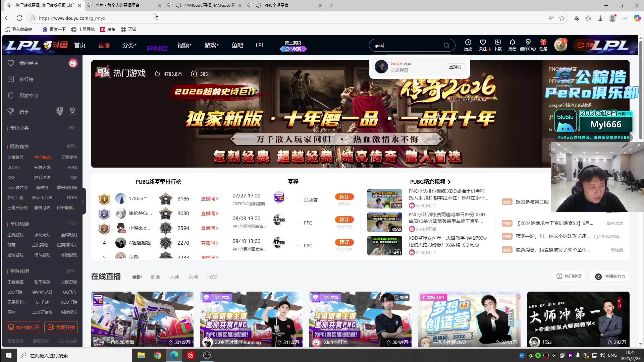Open the 任务 gift task icon
The image size is (644, 362).
coord(543,45)
